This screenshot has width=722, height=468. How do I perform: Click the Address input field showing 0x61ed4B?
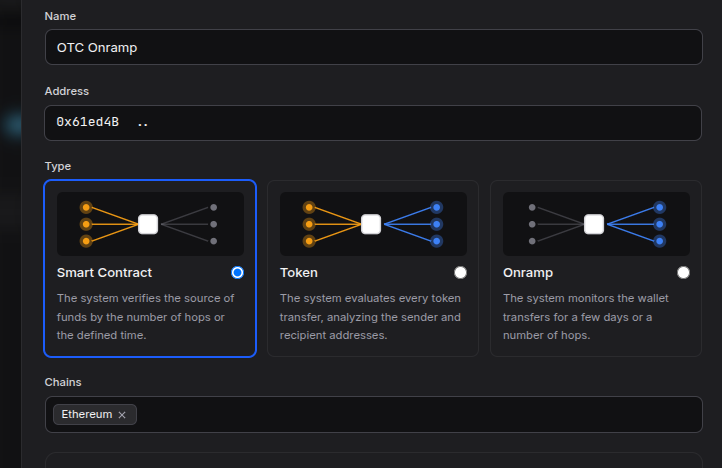pyautogui.click(x=373, y=123)
